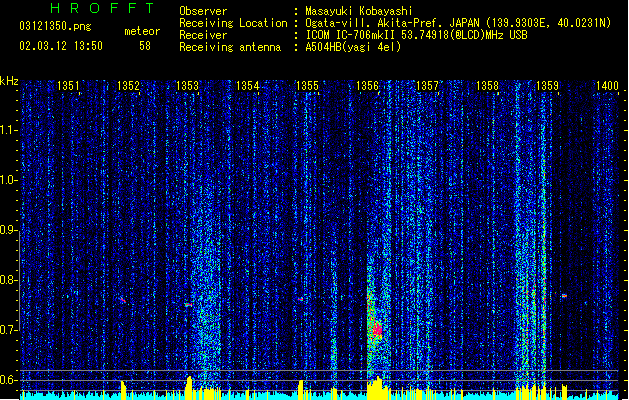Click the 1357 time marker
Screen dimensions: 629x400
pyautogui.click(x=427, y=86)
